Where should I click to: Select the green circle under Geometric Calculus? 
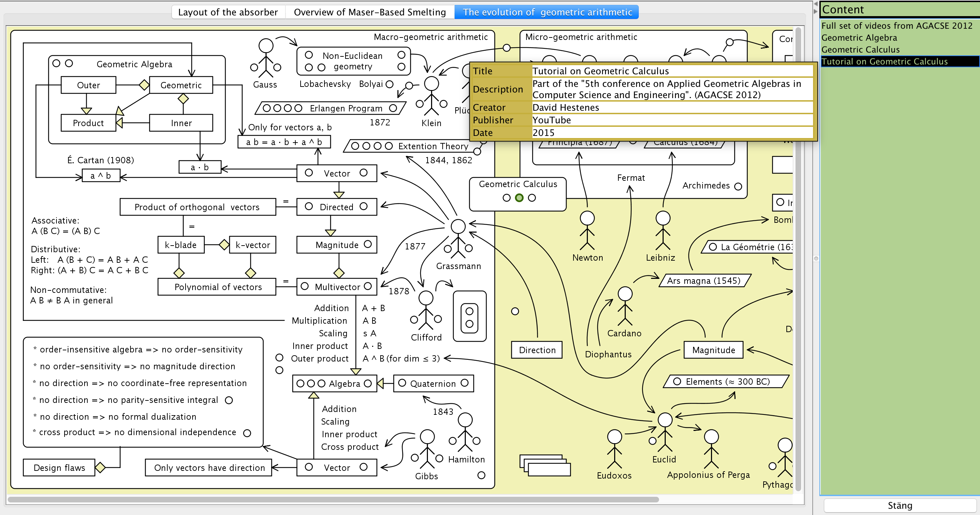pos(519,198)
